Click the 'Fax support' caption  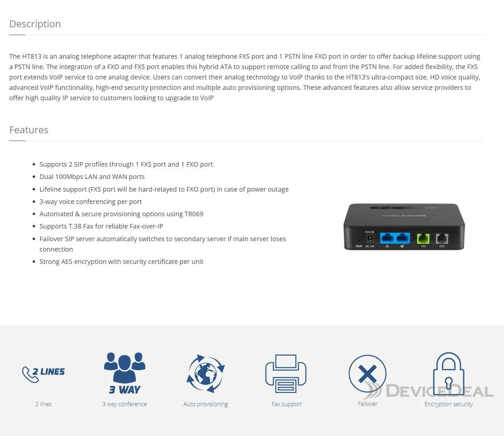point(287,404)
